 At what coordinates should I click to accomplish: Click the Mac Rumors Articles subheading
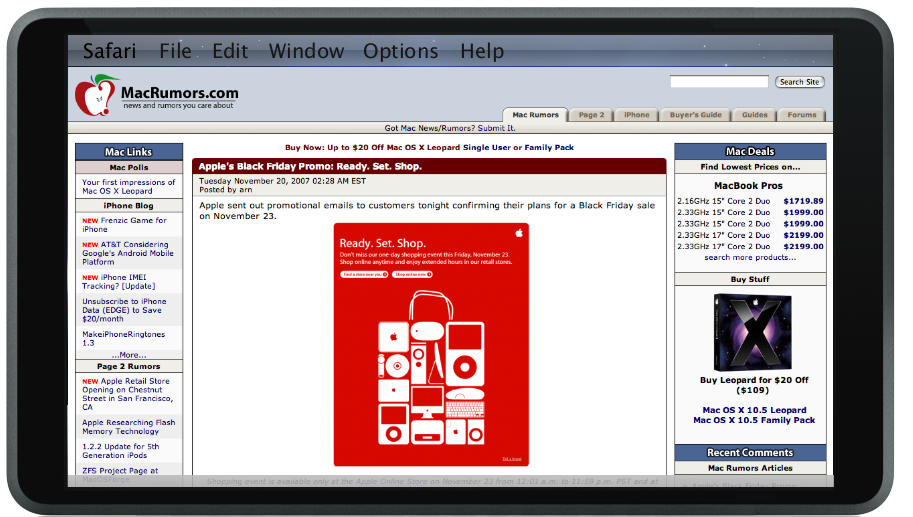[750, 468]
